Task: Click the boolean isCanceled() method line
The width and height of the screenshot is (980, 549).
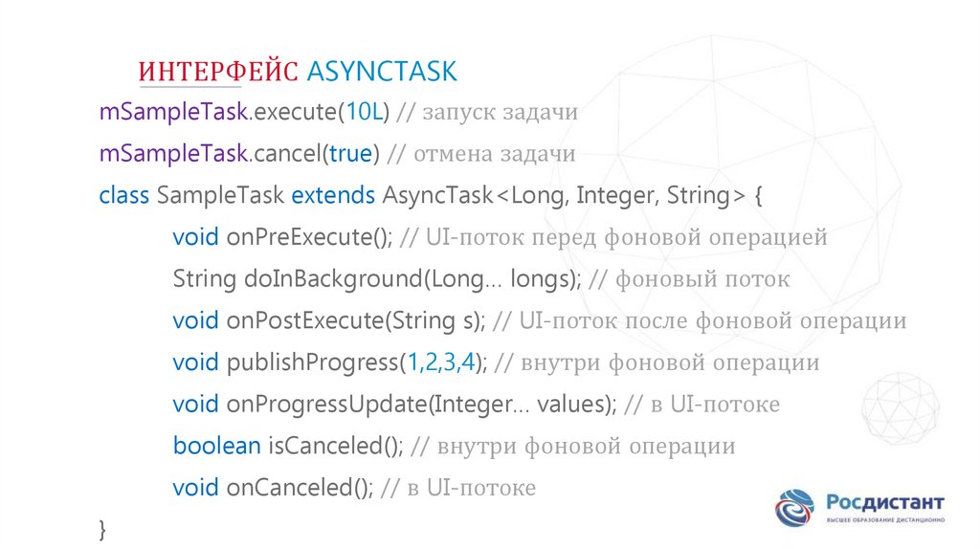Action: pyautogui.click(x=287, y=446)
